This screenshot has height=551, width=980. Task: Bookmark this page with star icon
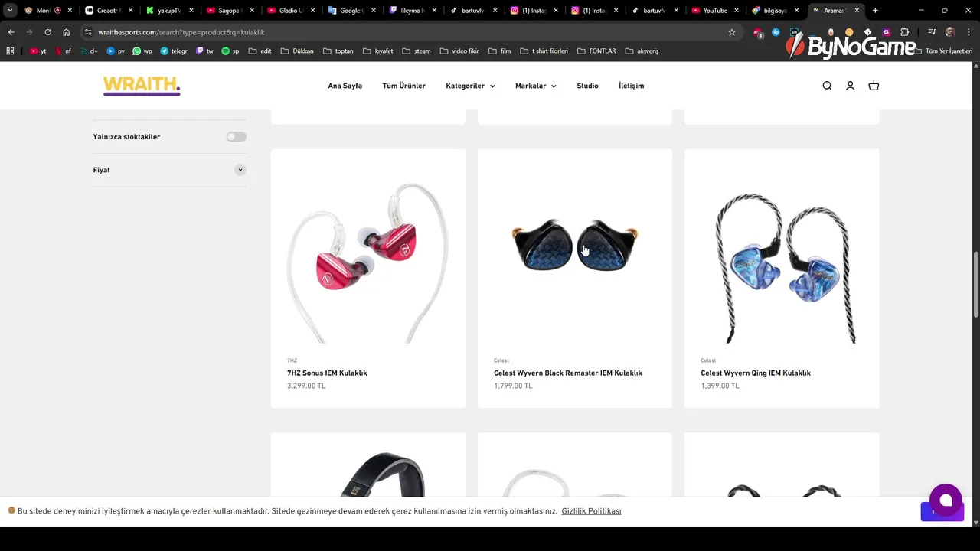[731, 32]
